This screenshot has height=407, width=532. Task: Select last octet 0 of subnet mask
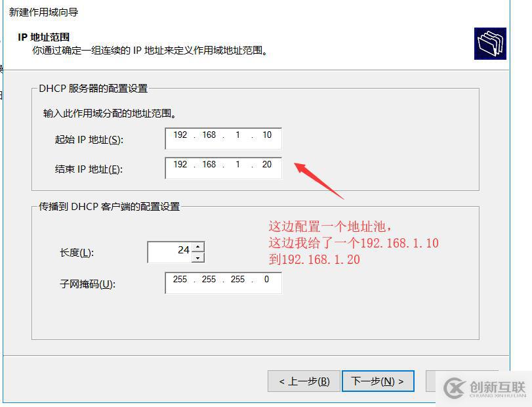point(267,280)
